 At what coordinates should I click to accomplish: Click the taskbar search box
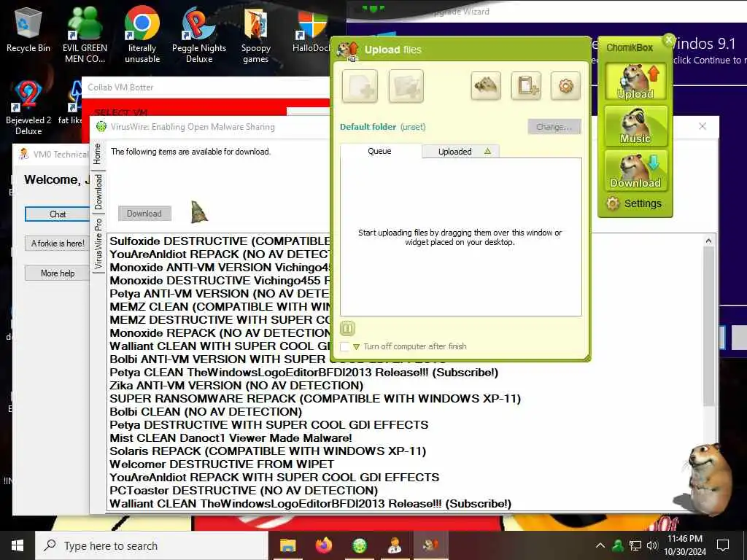pos(152,545)
